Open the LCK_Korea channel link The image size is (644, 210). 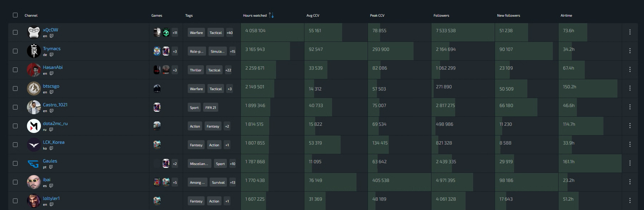tap(53, 142)
